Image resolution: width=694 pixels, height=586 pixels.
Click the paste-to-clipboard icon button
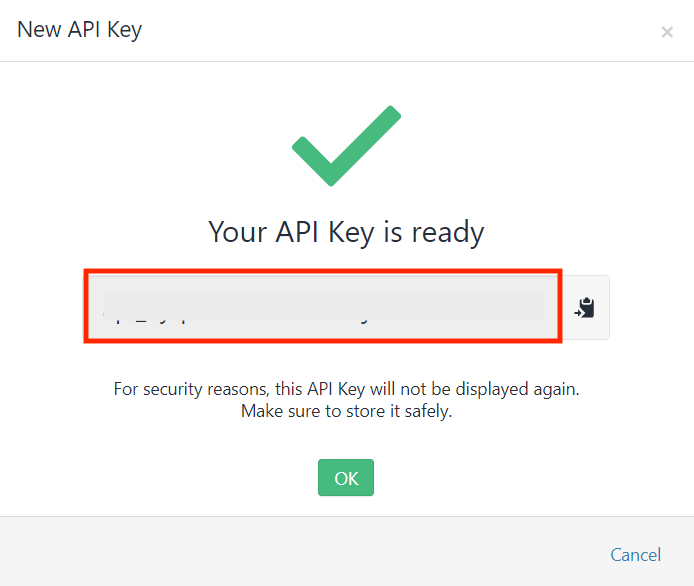tap(584, 307)
